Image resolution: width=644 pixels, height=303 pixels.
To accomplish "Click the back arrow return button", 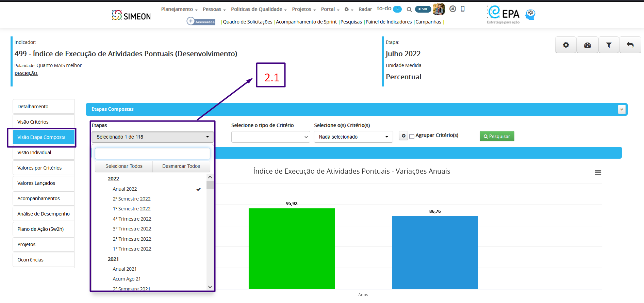I will click(x=630, y=45).
